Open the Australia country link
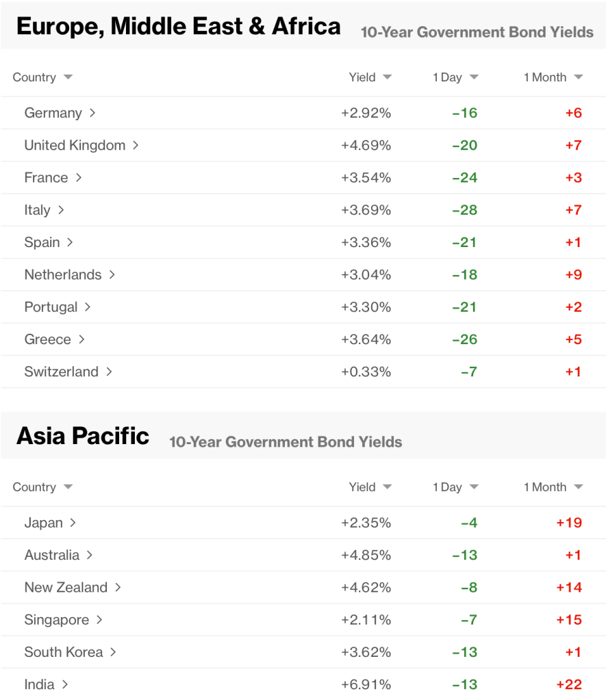 51,555
